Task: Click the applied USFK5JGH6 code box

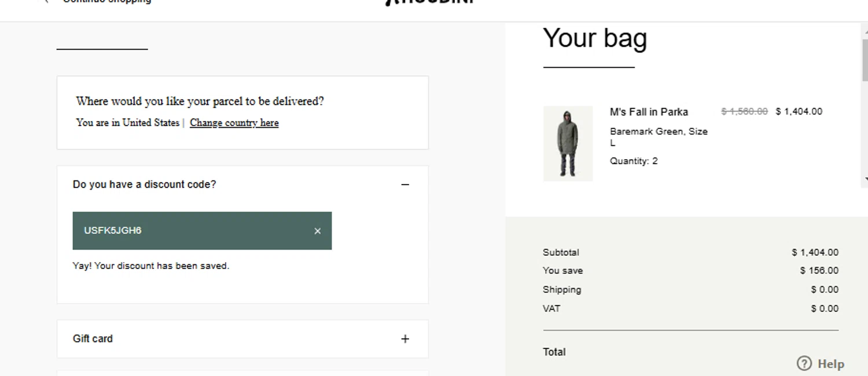Action: coord(202,231)
